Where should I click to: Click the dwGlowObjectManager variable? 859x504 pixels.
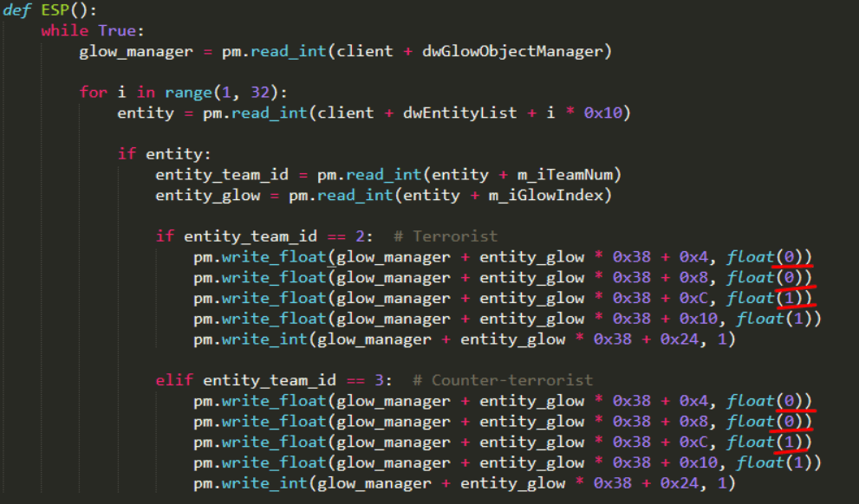[x=511, y=51]
